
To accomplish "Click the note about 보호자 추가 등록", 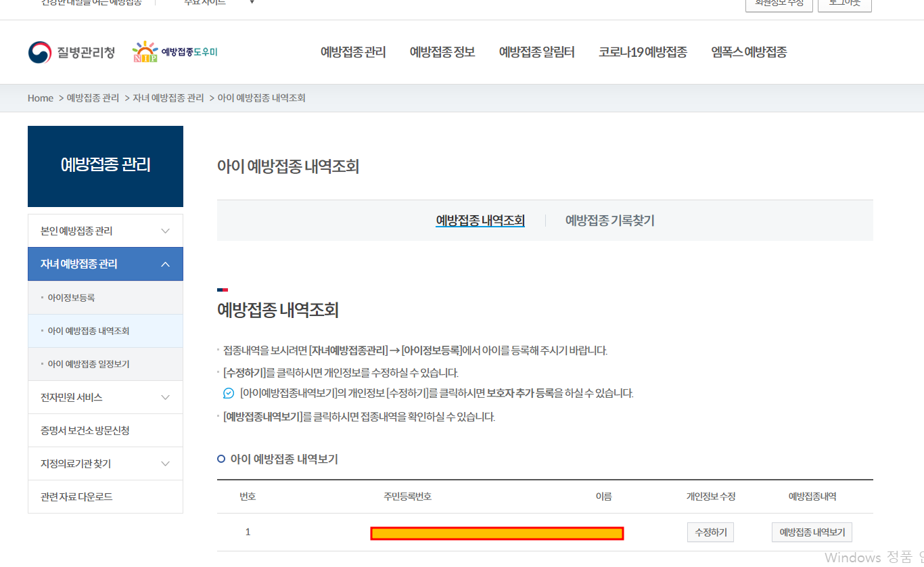I will pos(436,394).
